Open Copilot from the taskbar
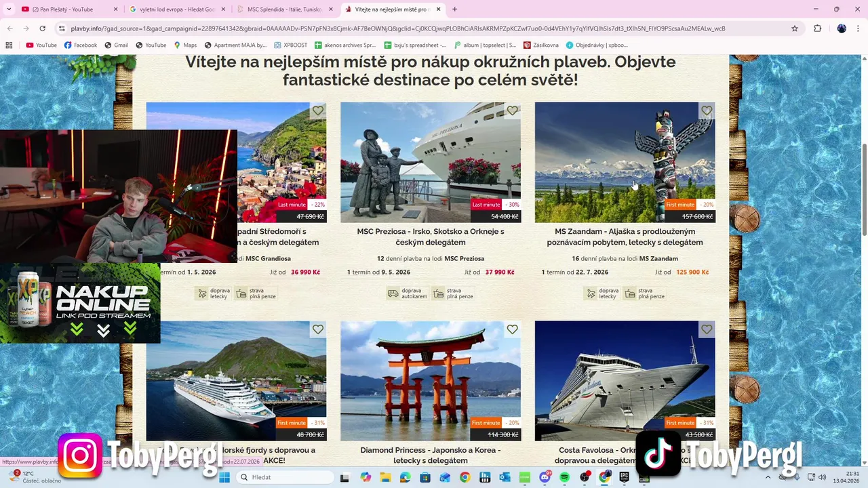The width and height of the screenshot is (868, 488). pos(366,477)
